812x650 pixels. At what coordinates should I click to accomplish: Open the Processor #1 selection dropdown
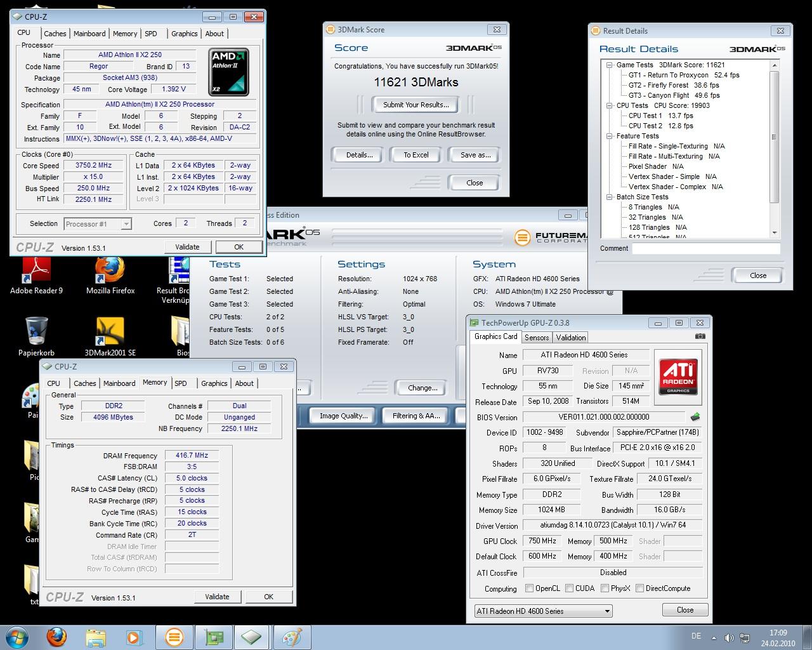coord(98,223)
